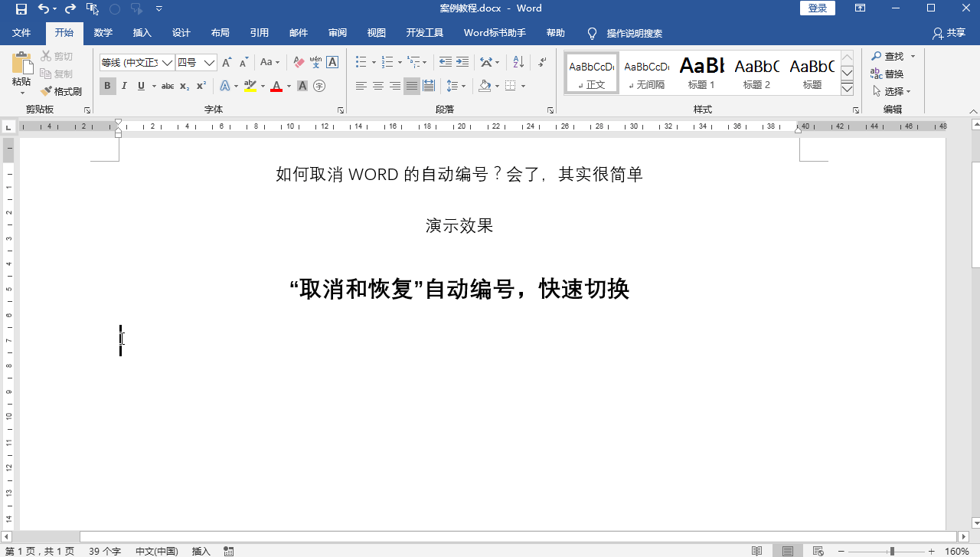Increase font size with the grow font icon
This screenshot has width=980, height=557.
tap(227, 63)
